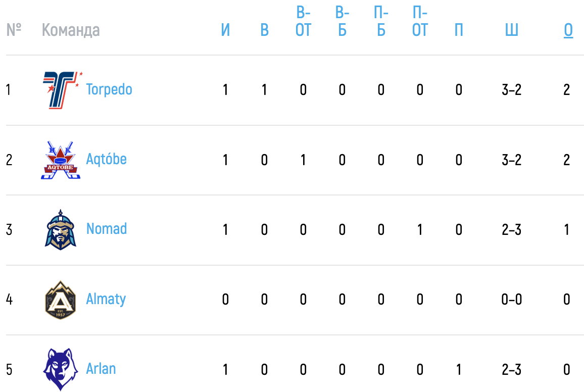The height and width of the screenshot is (392, 584).
Task: Sort by the П-Б shootout losses header
Action: (381, 22)
